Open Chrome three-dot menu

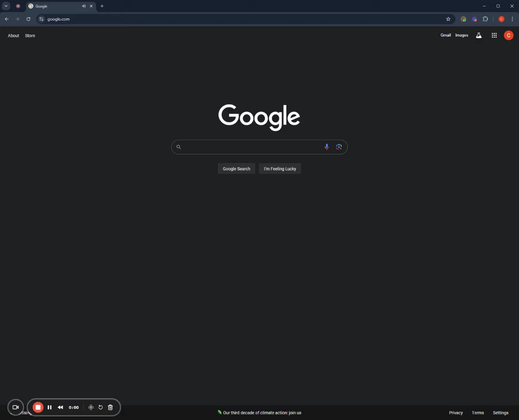[513, 19]
